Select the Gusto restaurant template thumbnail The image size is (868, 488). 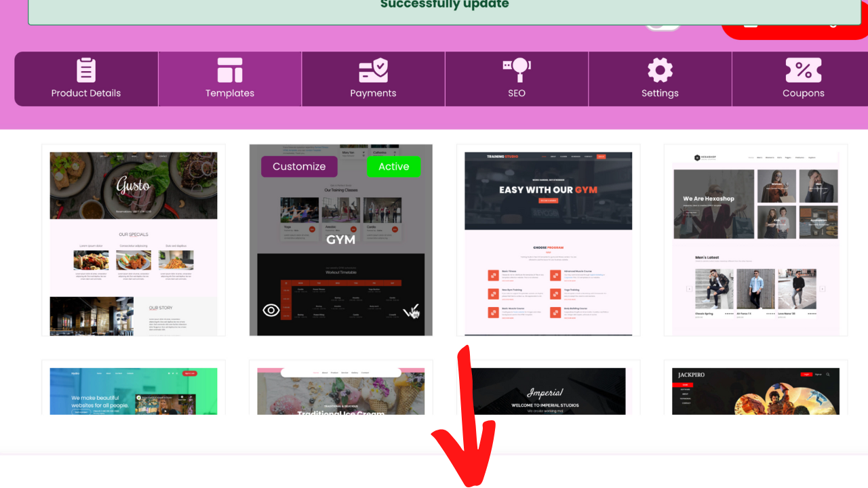click(x=134, y=241)
